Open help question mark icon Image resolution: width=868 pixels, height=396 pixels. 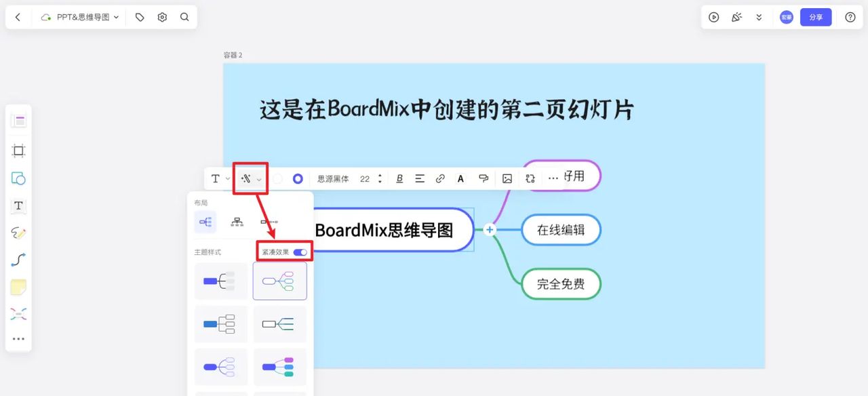pyautogui.click(x=850, y=17)
